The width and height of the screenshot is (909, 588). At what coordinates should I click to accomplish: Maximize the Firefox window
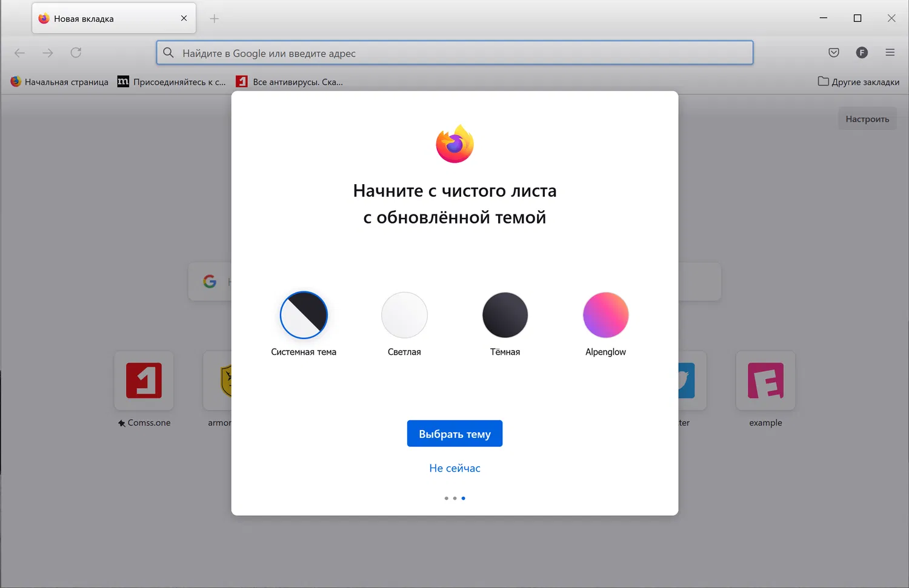[857, 18]
